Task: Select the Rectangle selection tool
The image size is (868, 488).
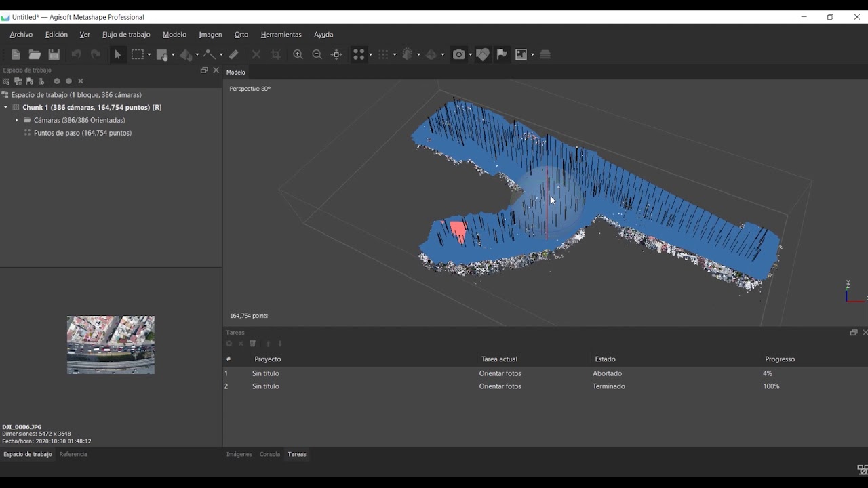Action: pos(138,54)
